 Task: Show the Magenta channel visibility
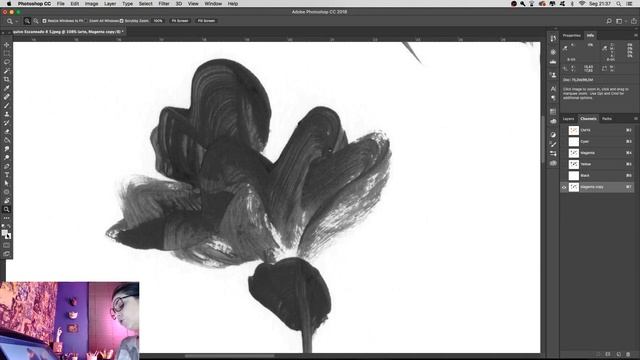[x=564, y=153]
